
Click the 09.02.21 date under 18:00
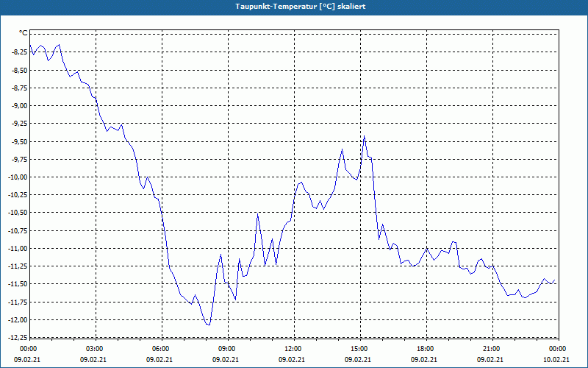[424, 360]
